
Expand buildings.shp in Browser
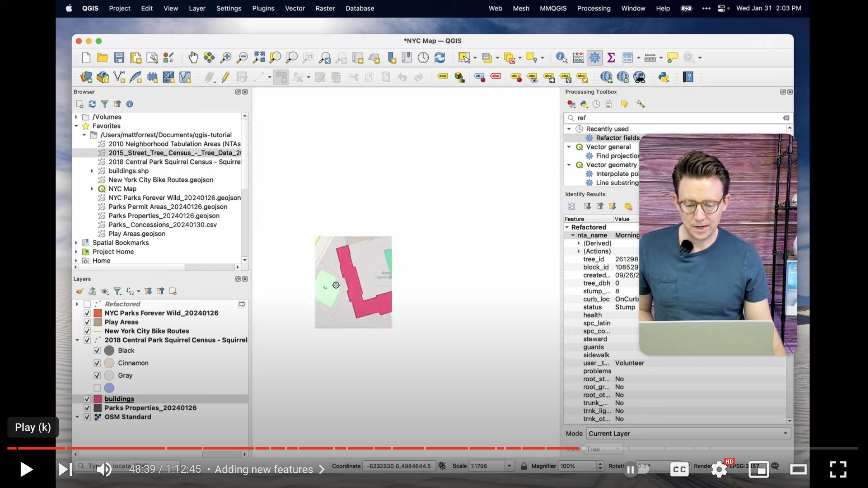(x=92, y=171)
